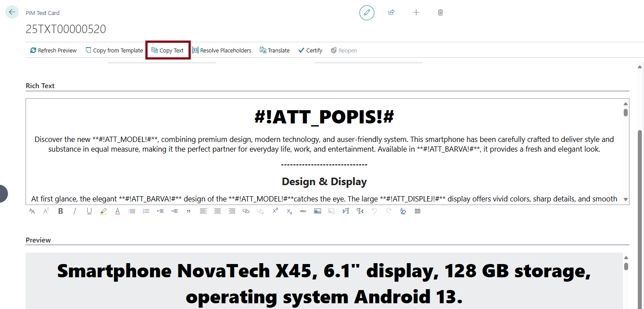The height and width of the screenshot is (309, 644).
Task: Open the Translate action
Action: tap(274, 50)
